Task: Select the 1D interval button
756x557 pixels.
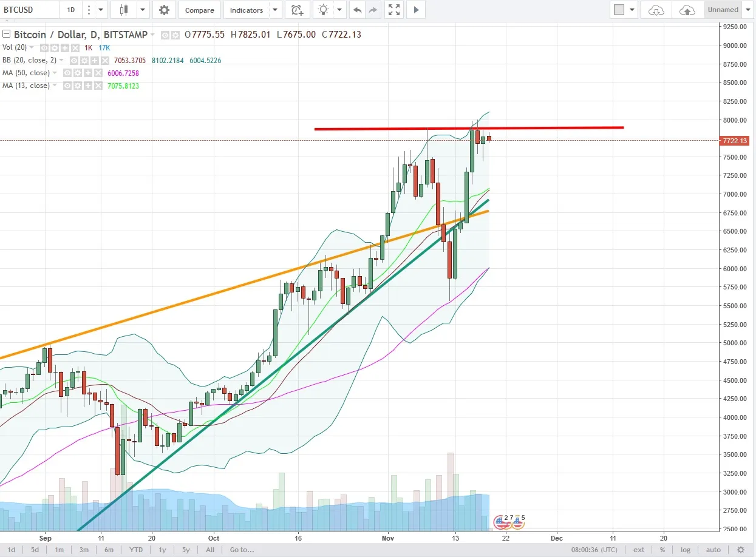Action: [x=71, y=10]
